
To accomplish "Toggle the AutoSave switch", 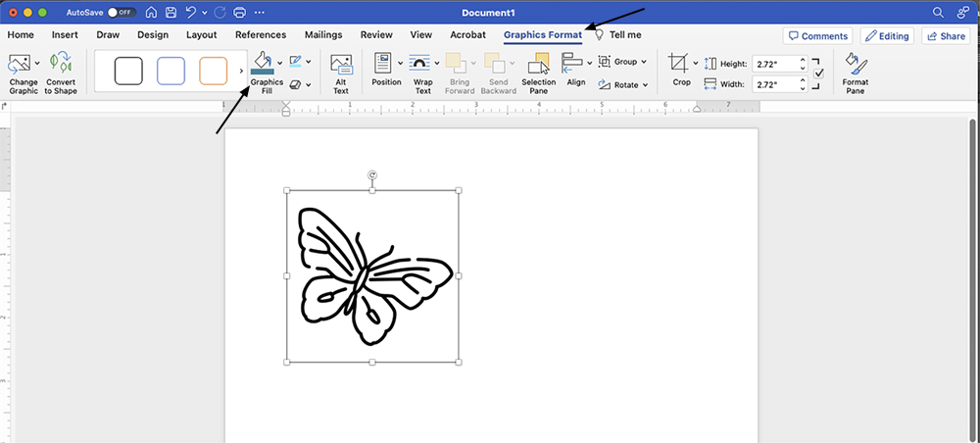I will coord(121,13).
